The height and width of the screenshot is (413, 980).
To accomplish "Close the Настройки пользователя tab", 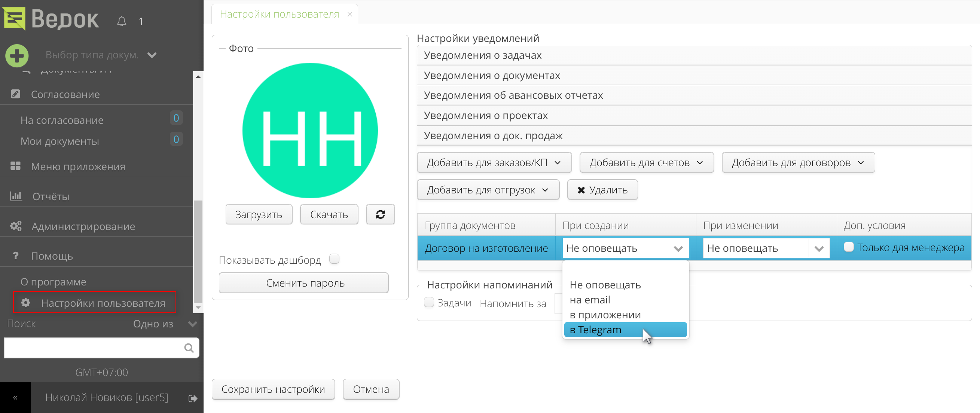I will (349, 15).
